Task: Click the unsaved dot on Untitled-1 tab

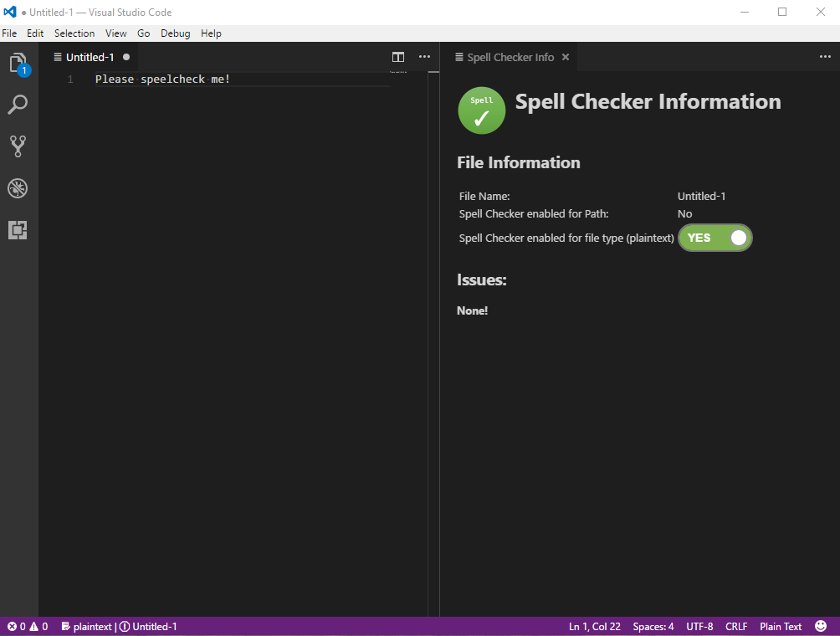Action: 126,57
